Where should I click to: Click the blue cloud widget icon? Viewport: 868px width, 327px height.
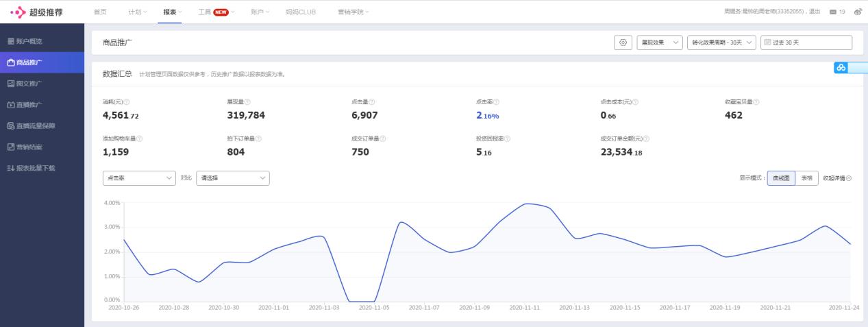841,67
